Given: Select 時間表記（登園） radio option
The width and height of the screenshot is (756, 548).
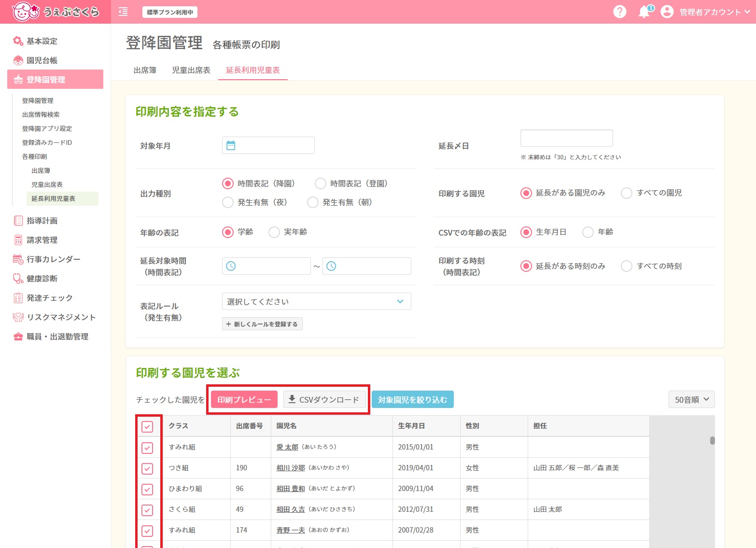Looking at the screenshot, I should [321, 183].
